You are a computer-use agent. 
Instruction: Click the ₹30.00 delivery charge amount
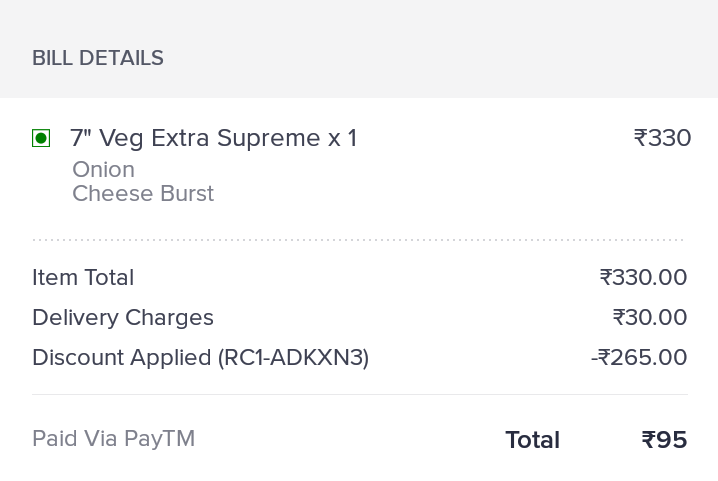[x=650, y=317]
